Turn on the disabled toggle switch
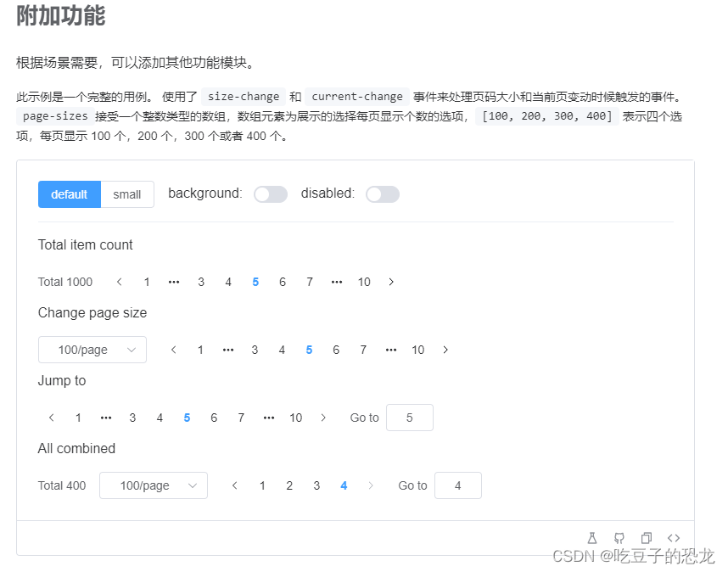728x572 pixels. tap(383, 193)
